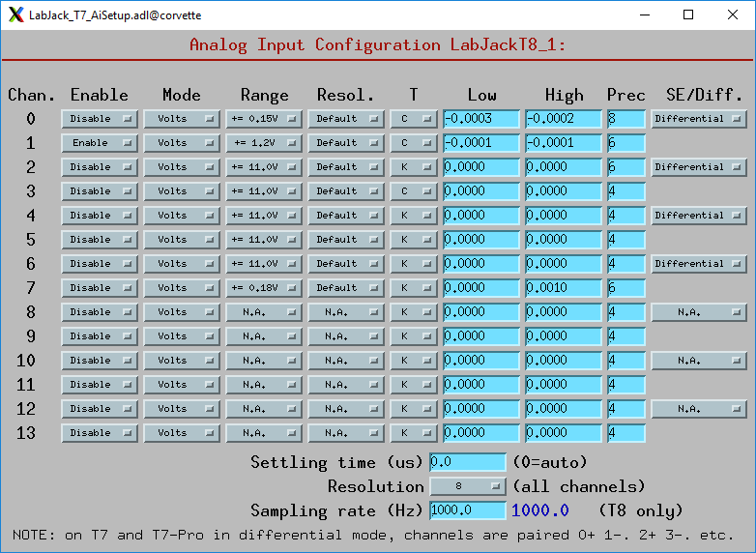Viewport: 756px width, 553px height.
Task: Open the T type menu for channel 4
Action: coord(414,215)
